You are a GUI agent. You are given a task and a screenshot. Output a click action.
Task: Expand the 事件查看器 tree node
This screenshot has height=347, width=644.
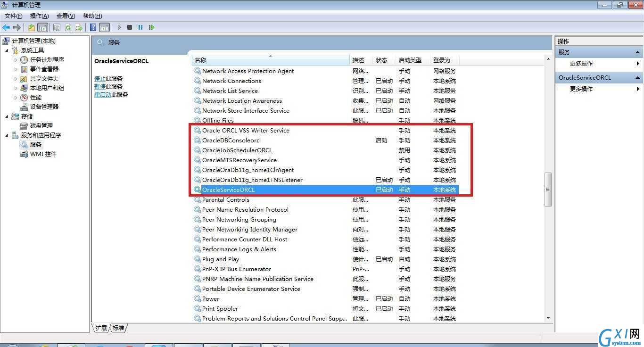(x=16, y=69)
